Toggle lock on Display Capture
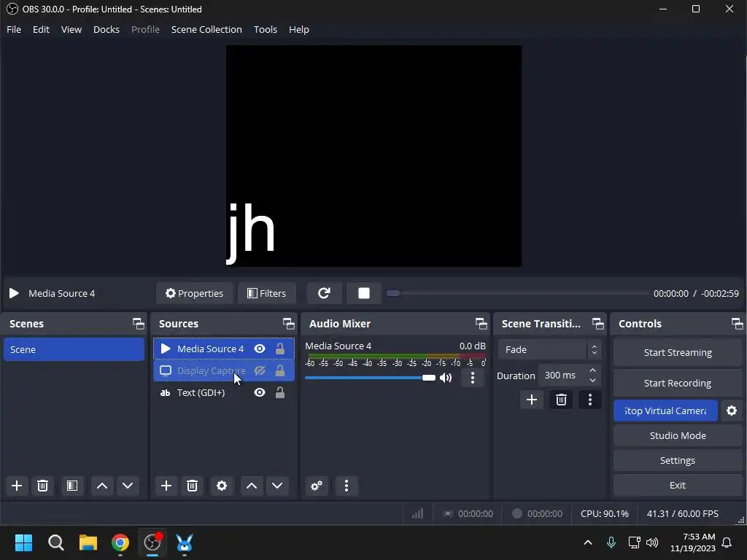This screenshot has height=560, width=747. coord(280,370)
